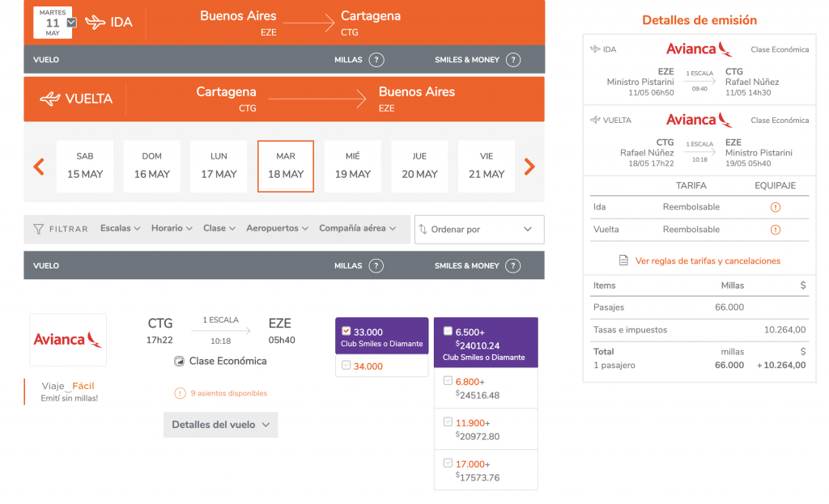Click Emití sin millas! text
Screen dimensions: 829x504
pos(70,398)
